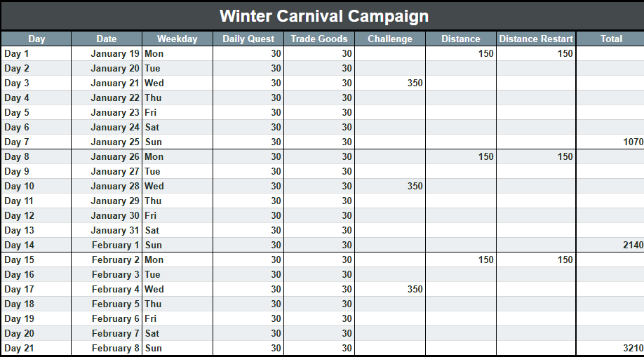Click the Day 17 Challenge value 350
The image size is (644, 357).
tap(390, 289)
